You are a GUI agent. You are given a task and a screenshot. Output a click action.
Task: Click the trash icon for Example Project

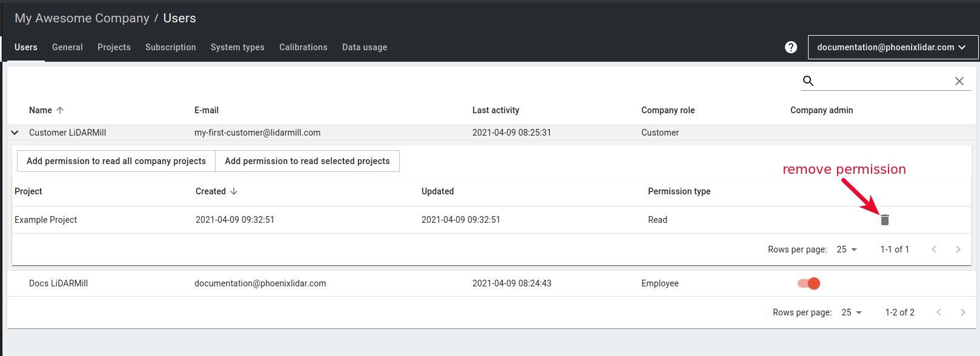tap(884, 220)
